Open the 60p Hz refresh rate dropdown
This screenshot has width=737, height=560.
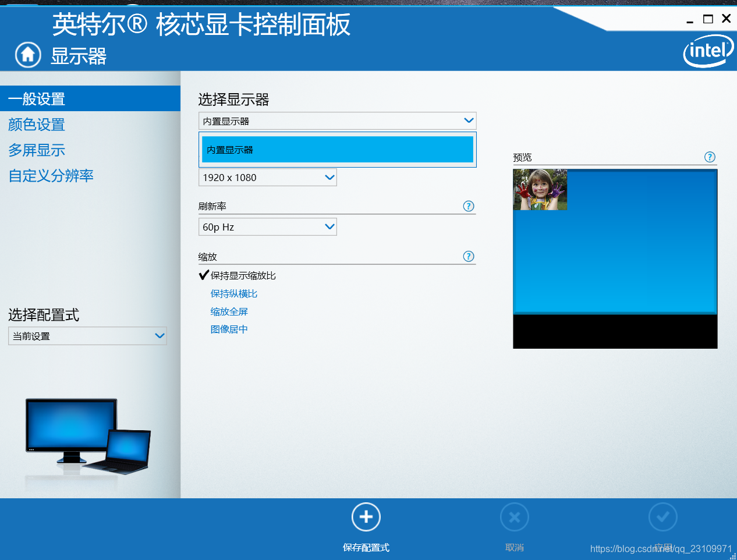pos(268,227)
